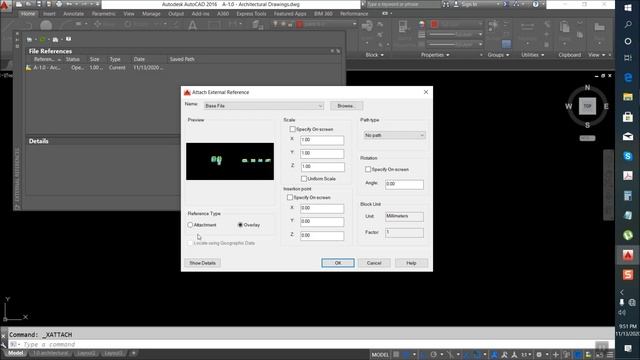
Task: Click the Help icon in External References palette toolbar
Action: [x=68, y=39]
